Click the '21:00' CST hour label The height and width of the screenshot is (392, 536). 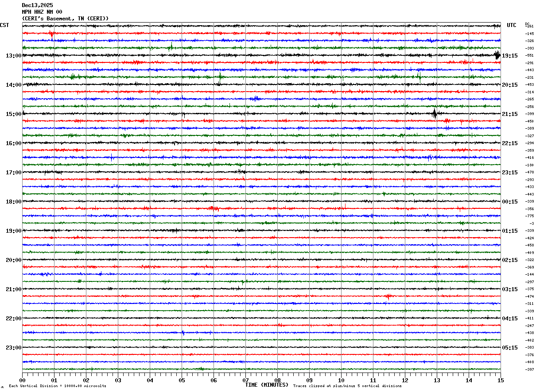[x=13, y=289]
